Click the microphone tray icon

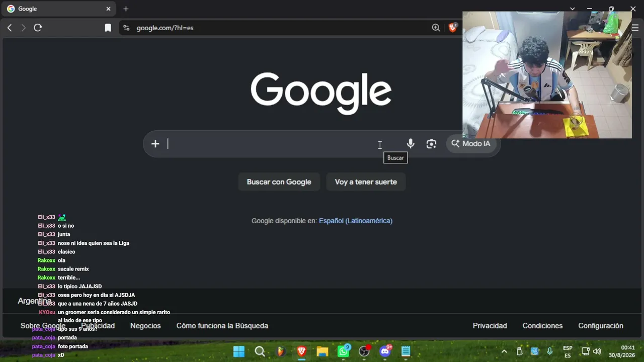coord(549,351)
